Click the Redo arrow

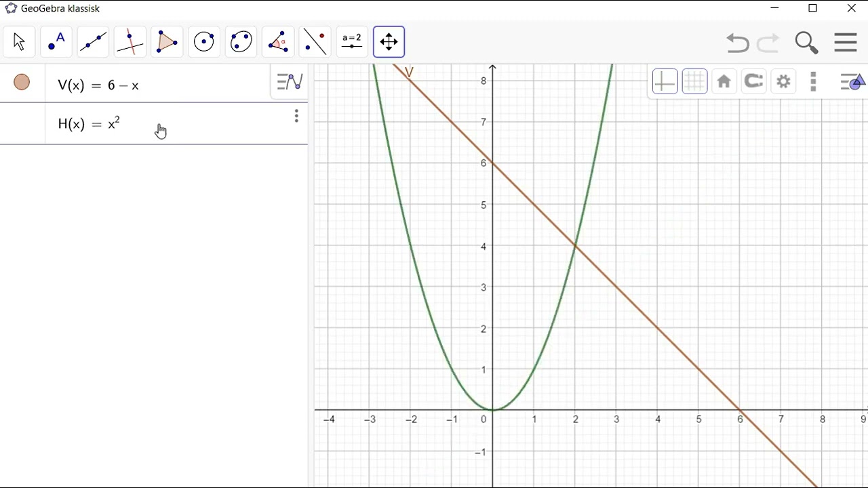click(768, 43)
